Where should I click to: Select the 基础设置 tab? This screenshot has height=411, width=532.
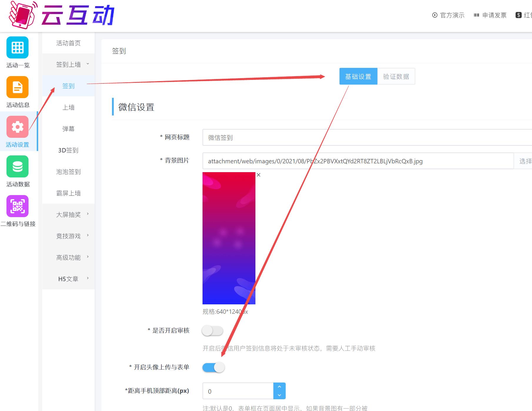click(358, 76)
